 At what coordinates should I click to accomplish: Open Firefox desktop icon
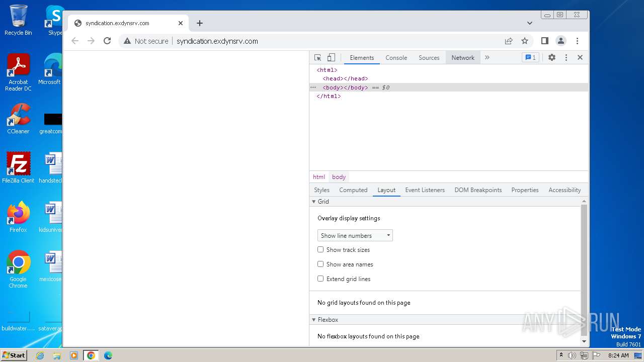pos(18,217)
